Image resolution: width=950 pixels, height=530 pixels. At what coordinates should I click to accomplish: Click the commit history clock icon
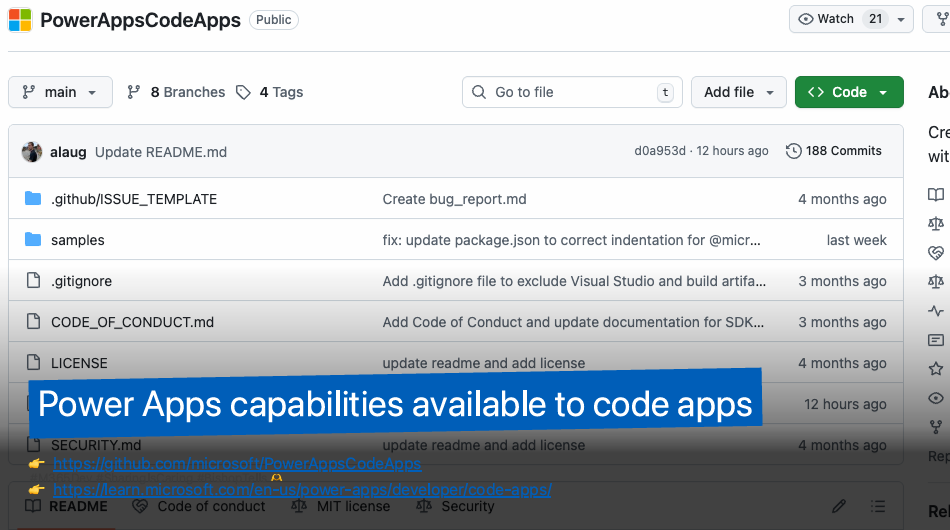(793, 151)
